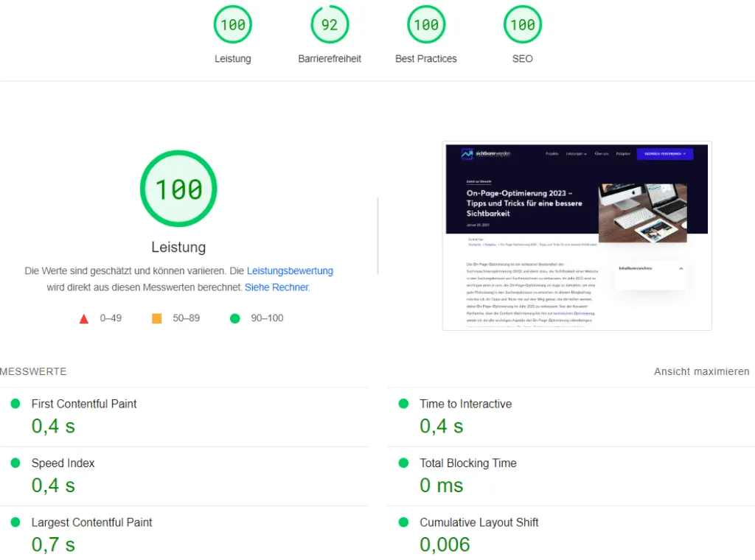Viewport: 755px width, 560px height.
Task: Click the green dot beside Cumulative Layout Shift
Action: pyautogui.click(x=403, y=522)
